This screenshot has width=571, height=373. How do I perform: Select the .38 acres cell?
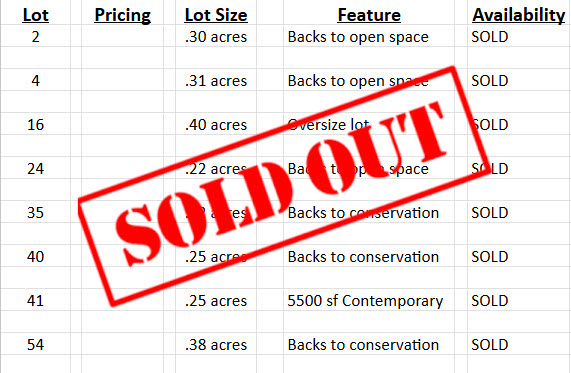[x=216, y=345]
